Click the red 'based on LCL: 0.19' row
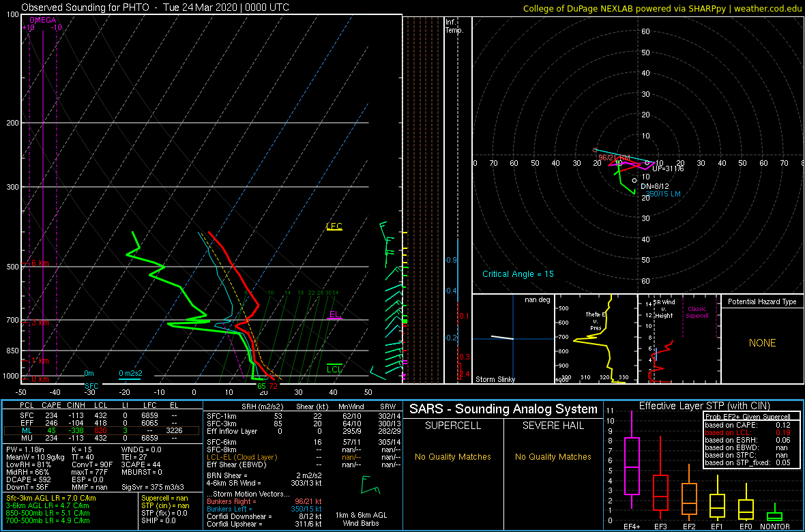The image size is (805, 532). pyautogui.click(x=748, y=432)
